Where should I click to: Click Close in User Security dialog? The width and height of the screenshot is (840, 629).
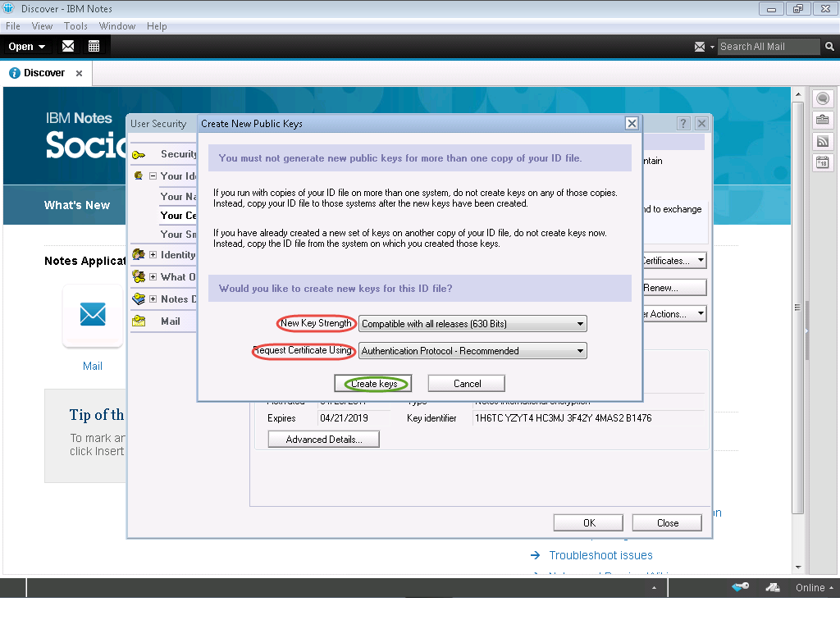tap(668, 523)
